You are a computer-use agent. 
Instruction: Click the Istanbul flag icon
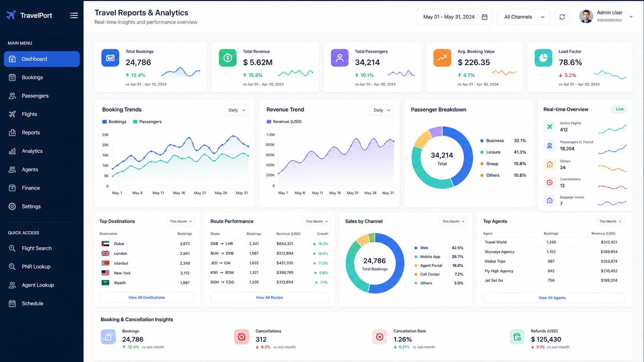pos(105,263)
